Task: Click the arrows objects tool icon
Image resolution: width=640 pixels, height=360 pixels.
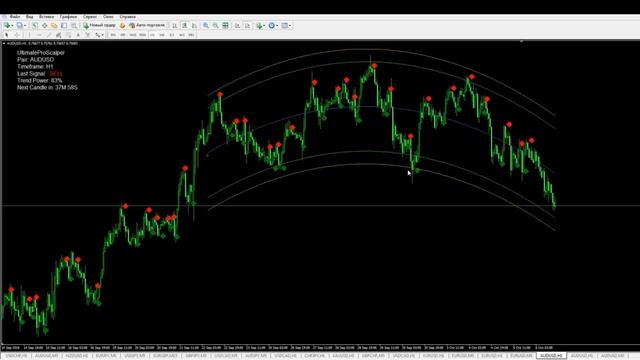Action: [x=98, y=35]
